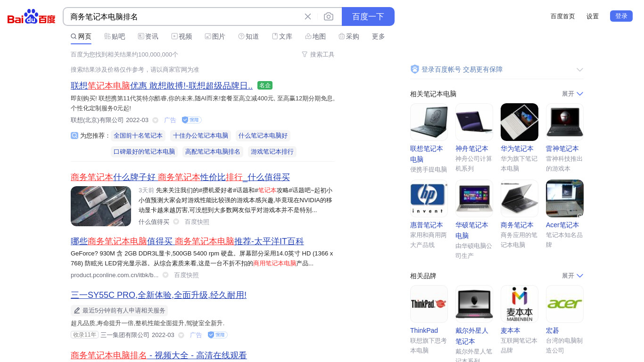Click the 百度一下 search button
644x362 pixels.
coord(368,16)
